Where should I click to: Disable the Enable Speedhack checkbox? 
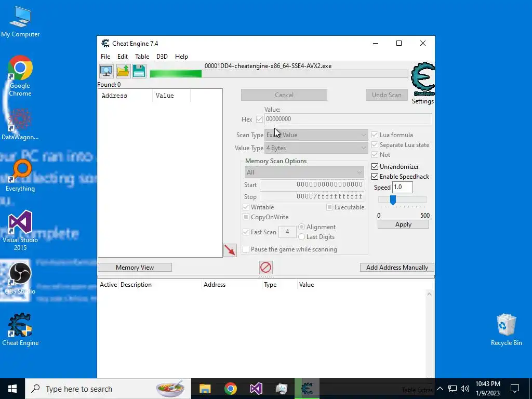[x=375, y=177]
